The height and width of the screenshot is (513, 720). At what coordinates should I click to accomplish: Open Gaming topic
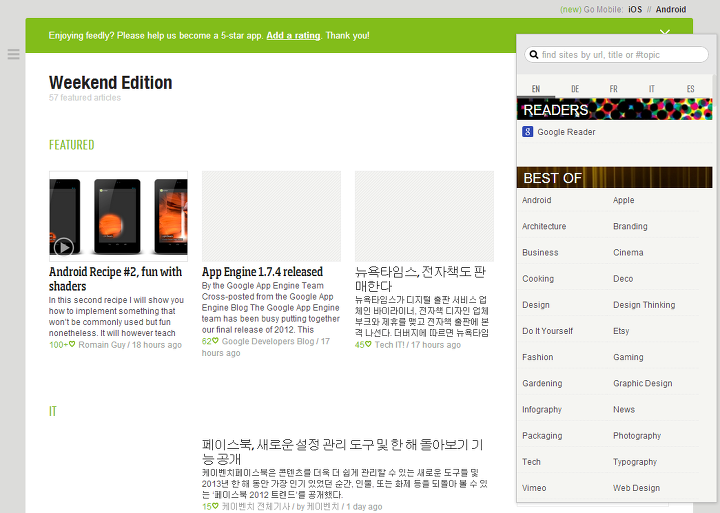(628, 357)
